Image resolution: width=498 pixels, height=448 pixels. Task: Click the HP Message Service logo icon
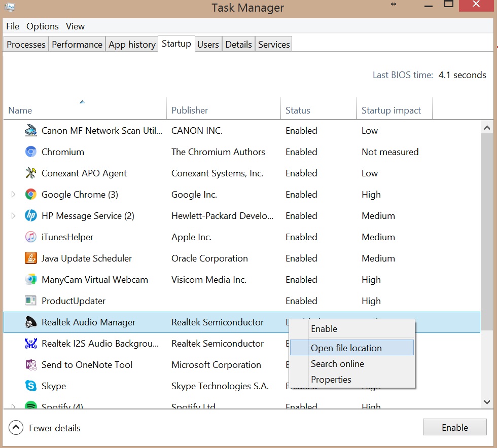click(x=30, y=215)
